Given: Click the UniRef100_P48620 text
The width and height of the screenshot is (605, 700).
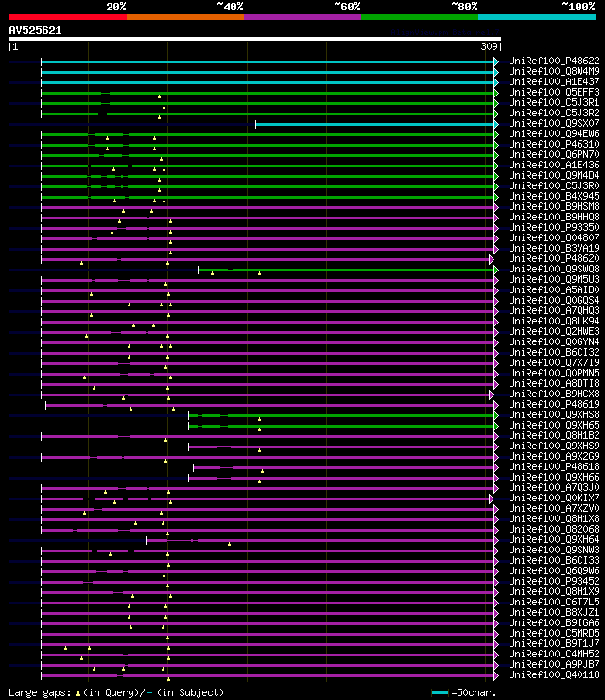Looking at the screenshot, I should tap(554, 258).
